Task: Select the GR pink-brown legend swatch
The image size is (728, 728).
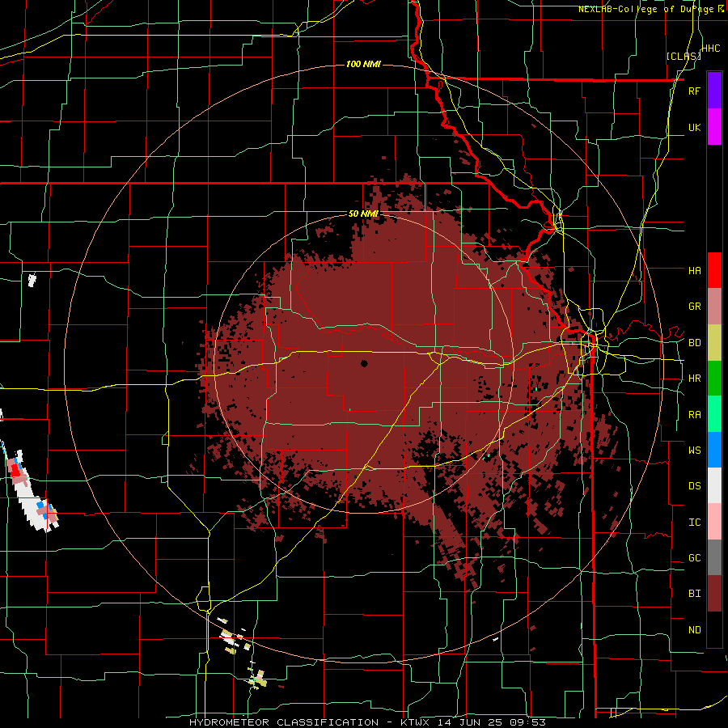Action: click(x=714, y=306)
